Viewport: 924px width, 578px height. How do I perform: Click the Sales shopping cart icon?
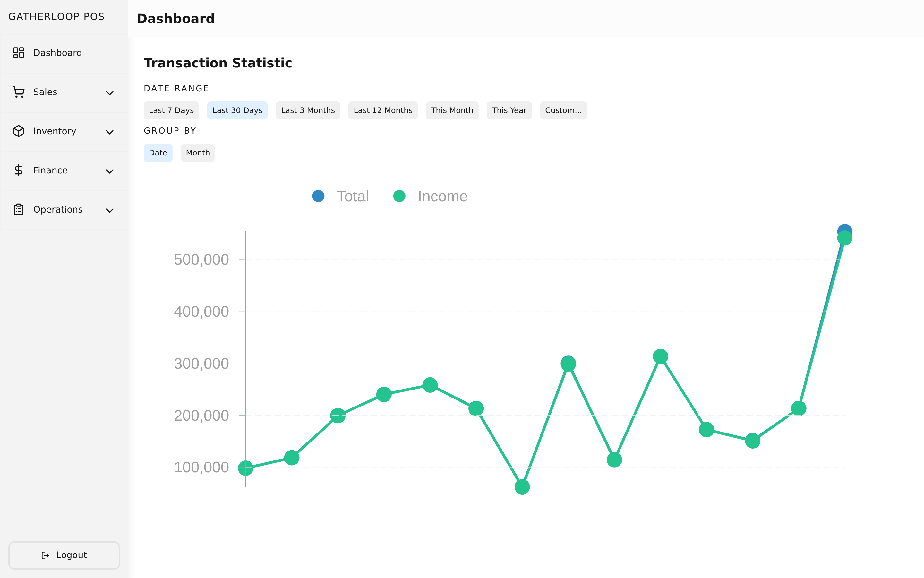[x=18, y=92]
